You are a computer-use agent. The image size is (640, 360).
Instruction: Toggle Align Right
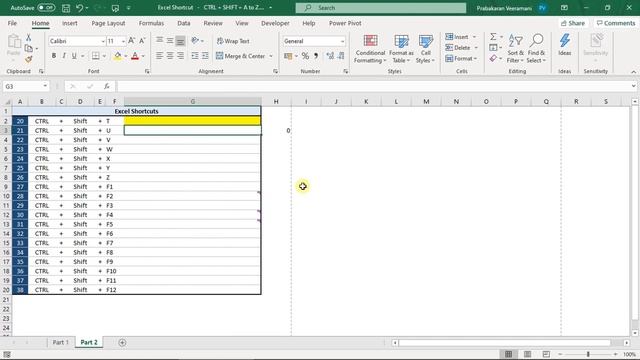[180, 56]
